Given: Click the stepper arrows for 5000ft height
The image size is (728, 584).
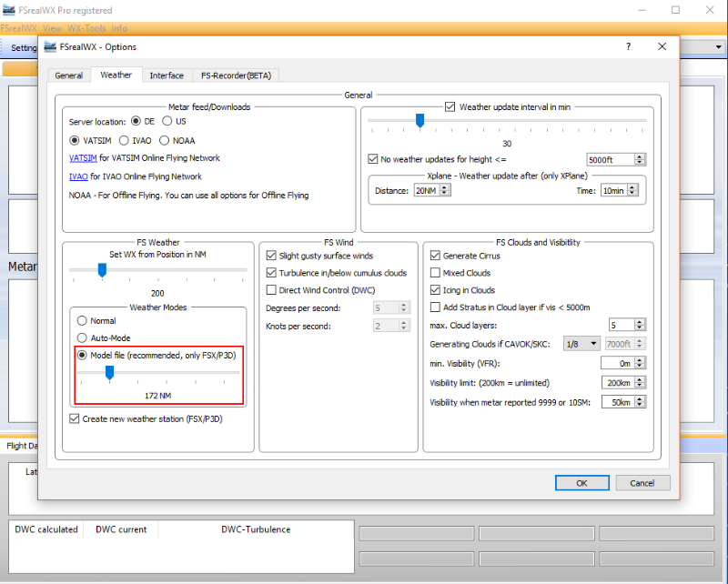Looking at the screenshot, I should [x=640, y=160].
